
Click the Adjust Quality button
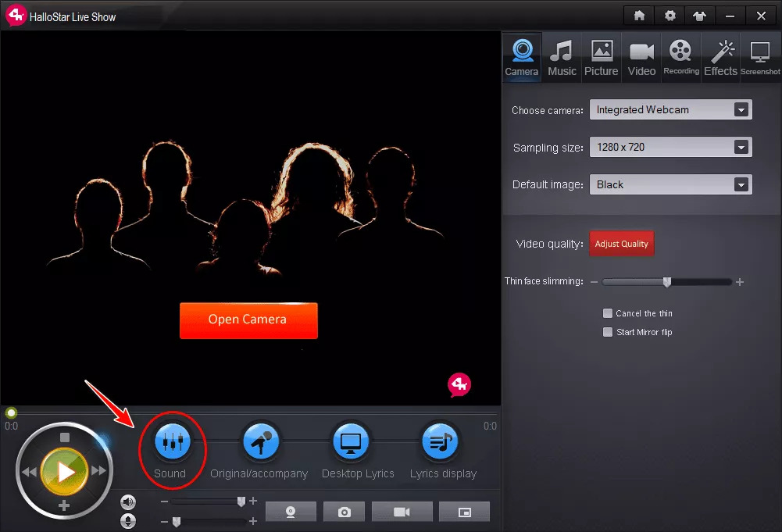coord(621,244)
